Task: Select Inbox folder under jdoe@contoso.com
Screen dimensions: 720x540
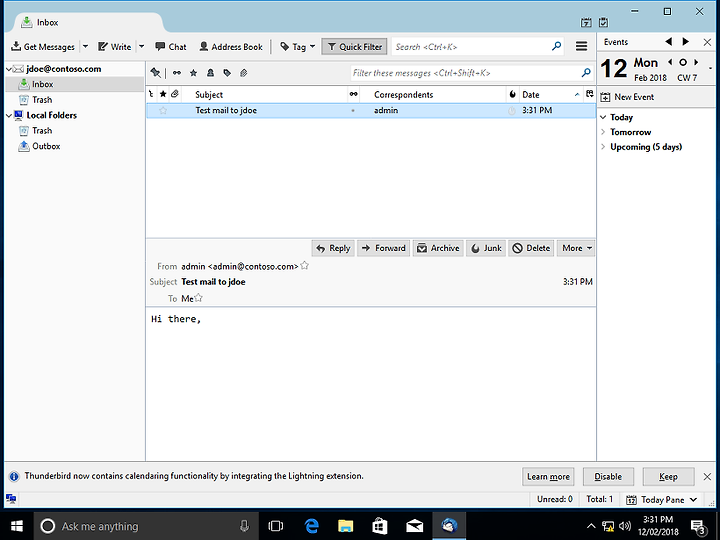Action: (x=74, y=84)
